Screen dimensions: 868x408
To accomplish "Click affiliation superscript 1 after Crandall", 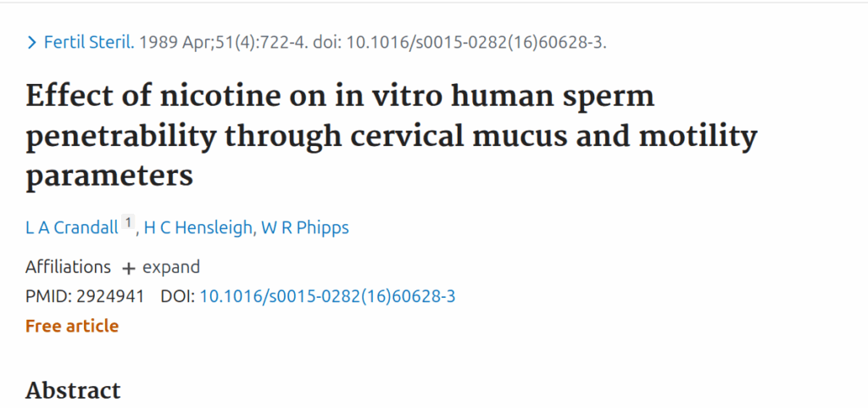I will [x=128, y=223].
